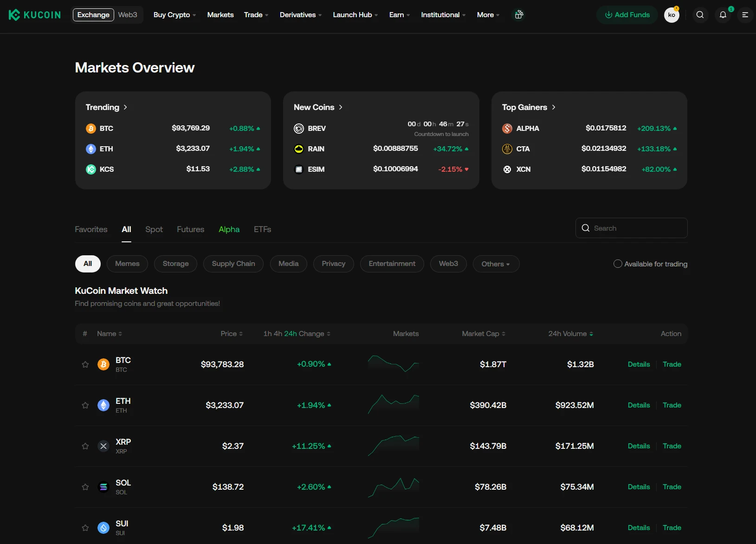Favorite SUI with the star toggle
The image size is (756, 544).
point(85,528)
